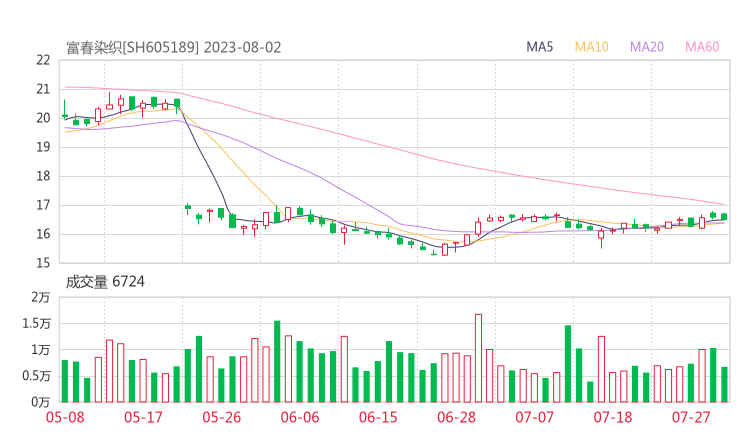Click the tallest green volume bar

click(277, 362)
